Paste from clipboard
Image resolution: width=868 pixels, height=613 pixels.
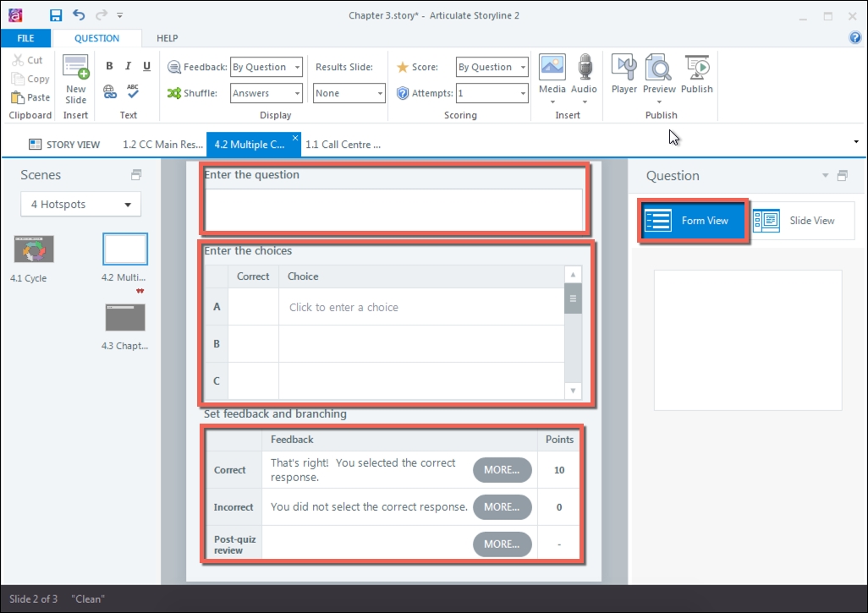[x=30, y=97]
